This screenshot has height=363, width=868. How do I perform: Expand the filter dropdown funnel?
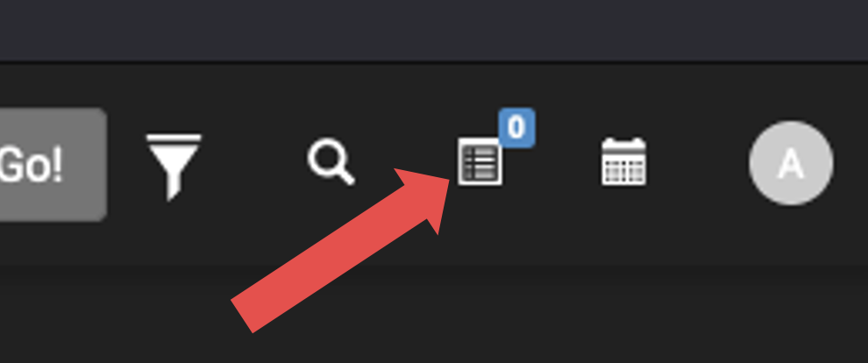174,167
